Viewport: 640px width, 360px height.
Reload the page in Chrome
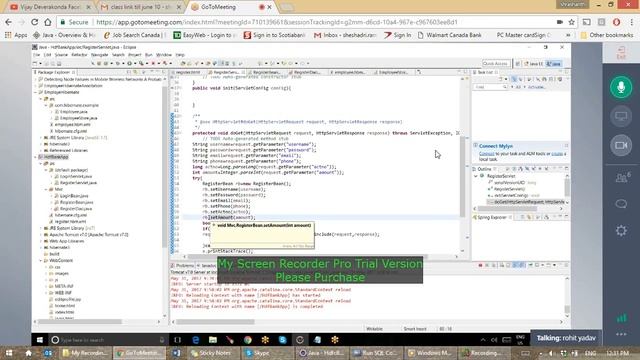coord(34,22)
